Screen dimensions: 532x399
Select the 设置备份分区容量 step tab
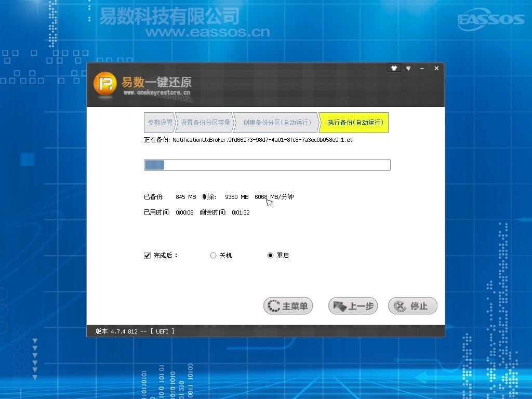[x=205, y=123]
